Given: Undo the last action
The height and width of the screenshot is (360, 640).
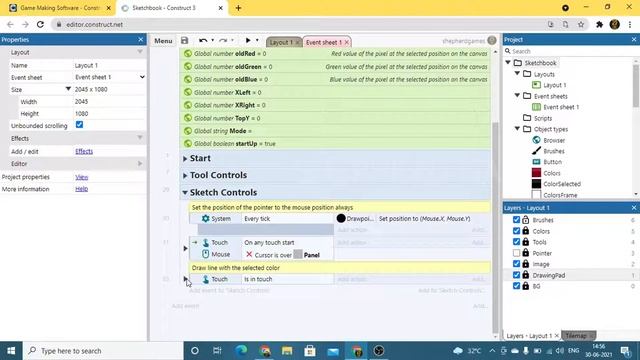Looking at the screenshot, I should [202, 40].
